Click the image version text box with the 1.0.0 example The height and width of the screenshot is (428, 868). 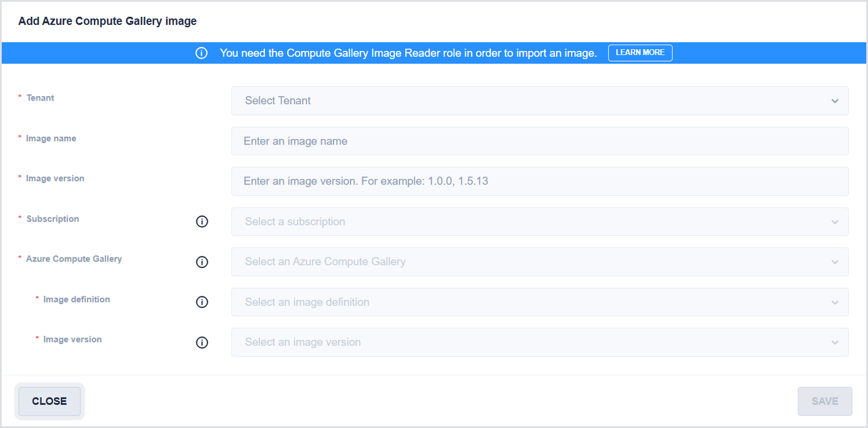539,181
